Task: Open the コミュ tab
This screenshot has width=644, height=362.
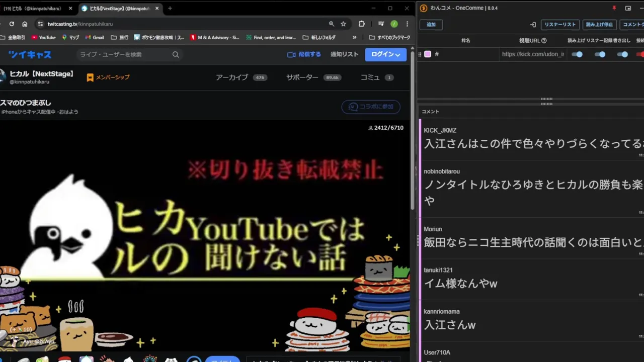Action: click(377, 77)
